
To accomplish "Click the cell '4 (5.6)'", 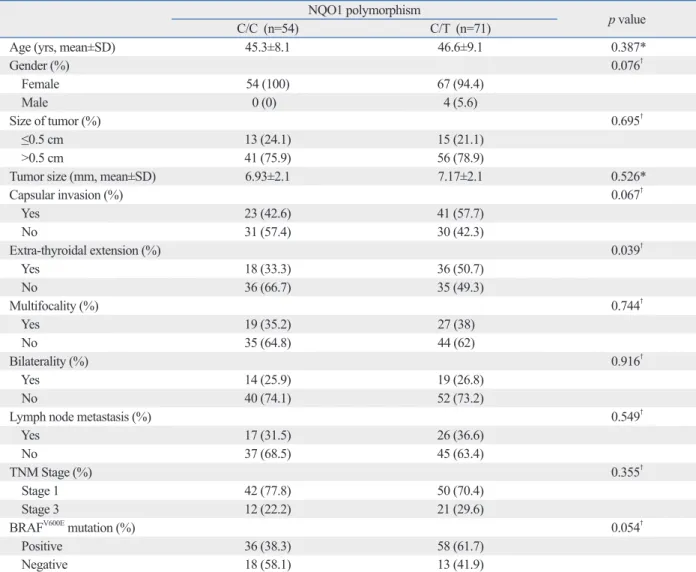I will tap(460, 103).
